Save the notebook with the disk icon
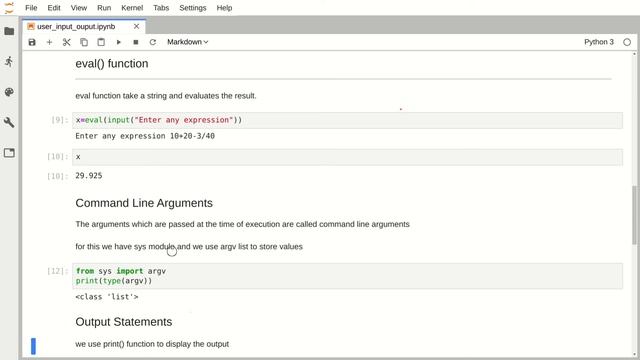640x360 pixels. (32, 42)
